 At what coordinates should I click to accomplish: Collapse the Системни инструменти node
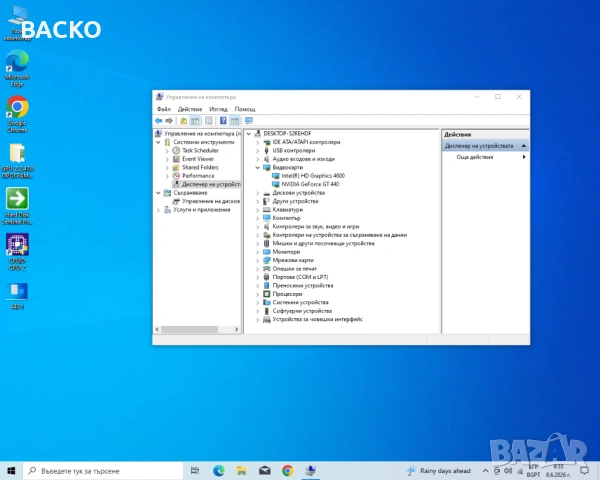click(158, 142)
